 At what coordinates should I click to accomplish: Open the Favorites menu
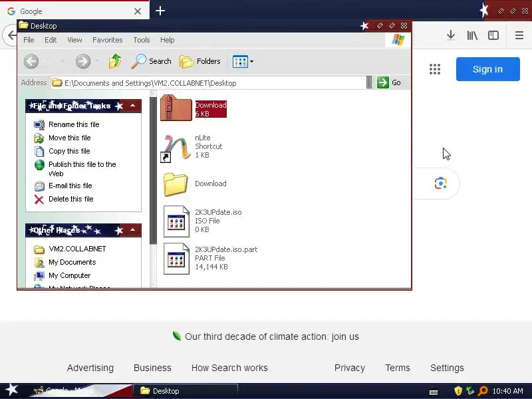[108, 40]
